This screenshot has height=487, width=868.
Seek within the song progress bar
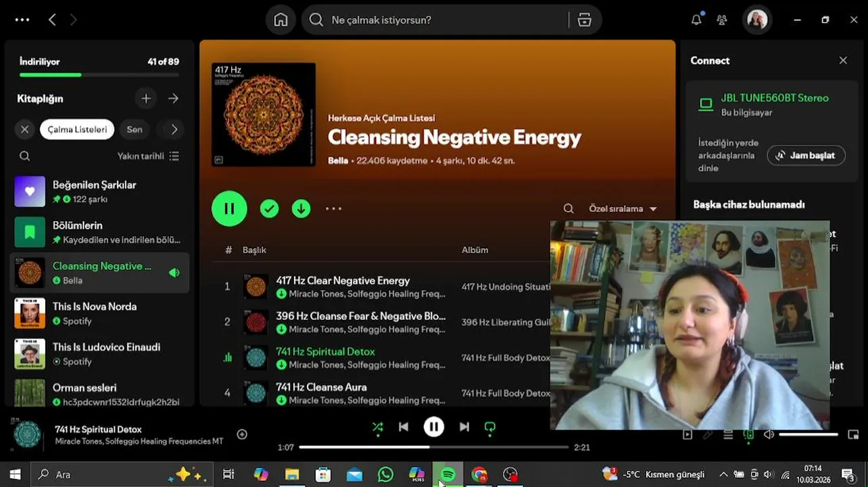pyautogui.click(x=434, y=447)
